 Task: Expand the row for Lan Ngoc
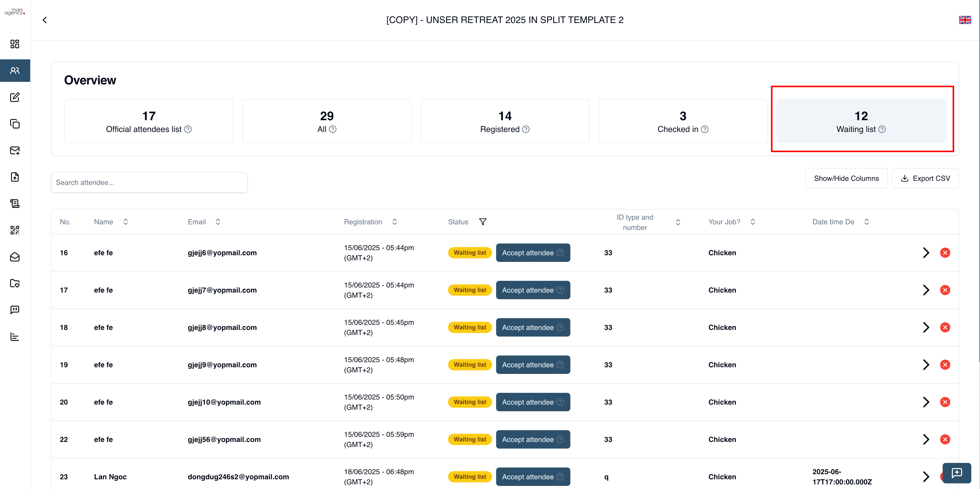tap(926, 476)
